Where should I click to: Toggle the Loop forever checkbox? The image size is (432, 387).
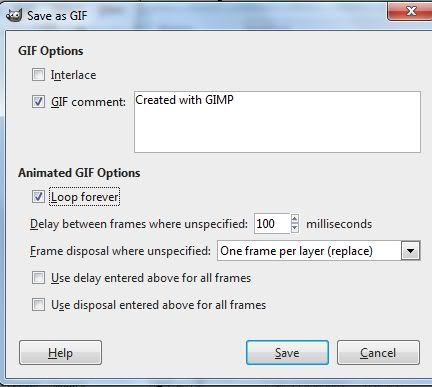[x=38, y=197]
